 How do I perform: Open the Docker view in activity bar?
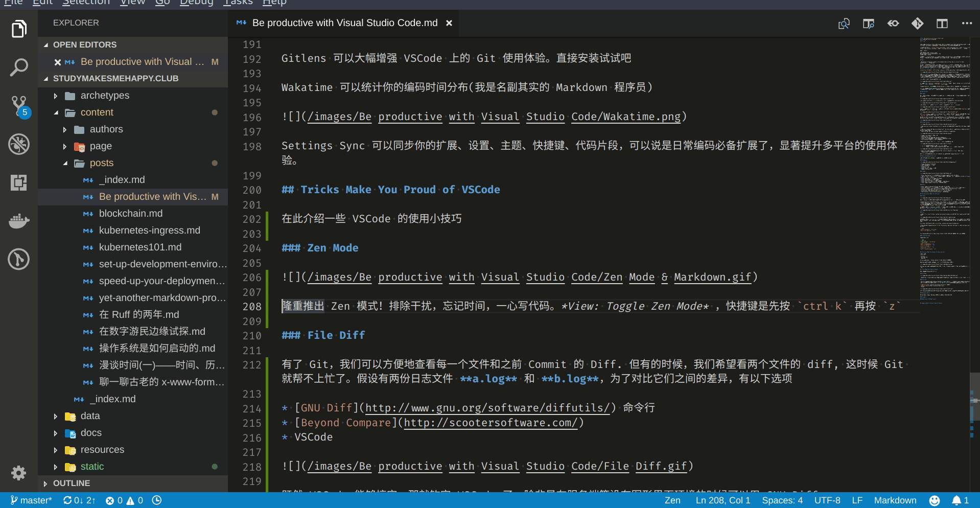(x=19, y=221)
